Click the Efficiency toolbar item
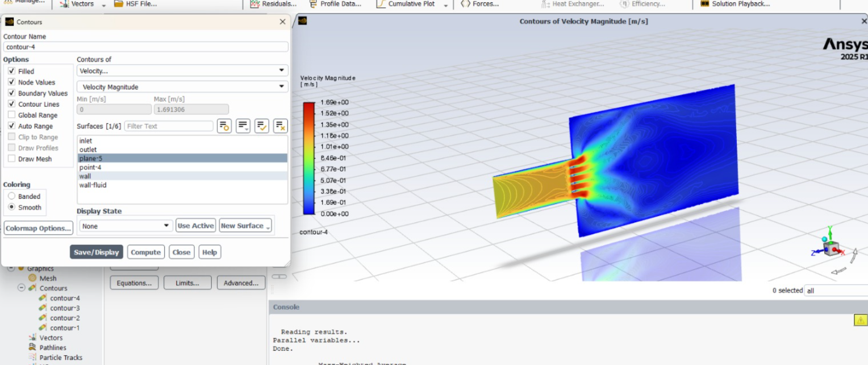The width and height of the screenshot is (868, 365). [x=642, y=4]
